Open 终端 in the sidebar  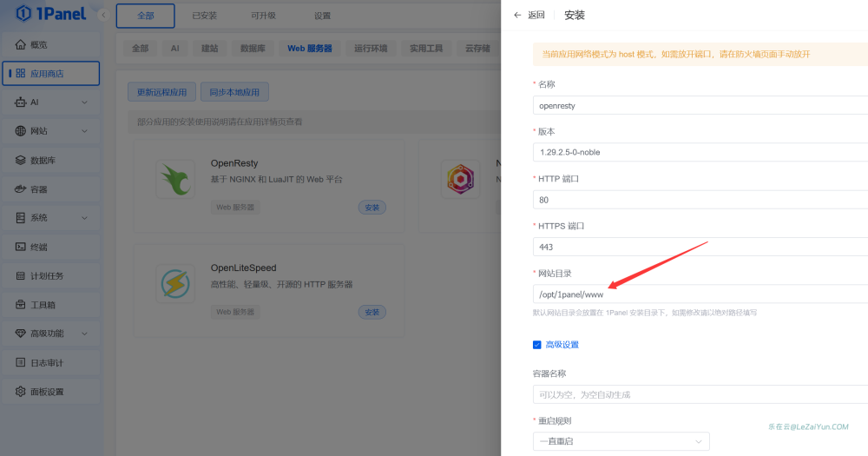coord(51,247)
